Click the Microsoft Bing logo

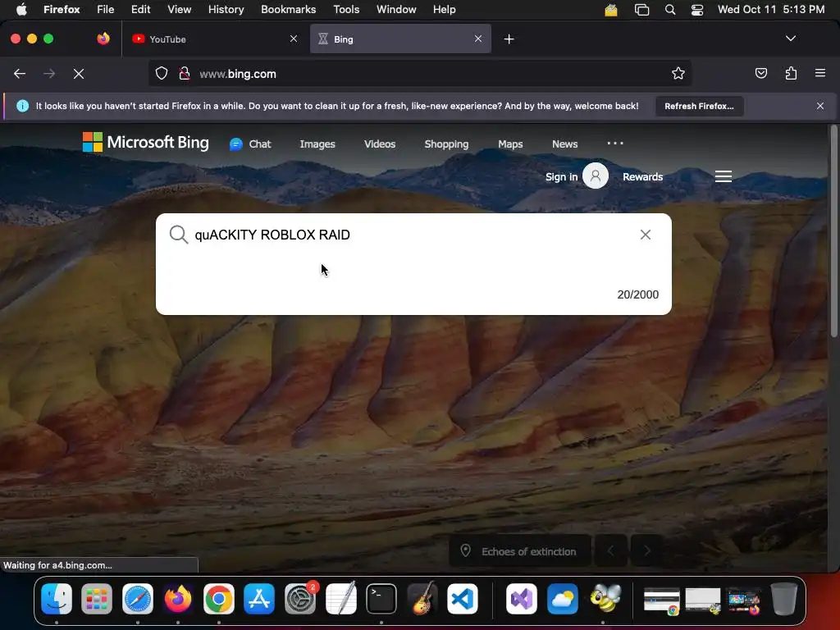pos(146,143)
